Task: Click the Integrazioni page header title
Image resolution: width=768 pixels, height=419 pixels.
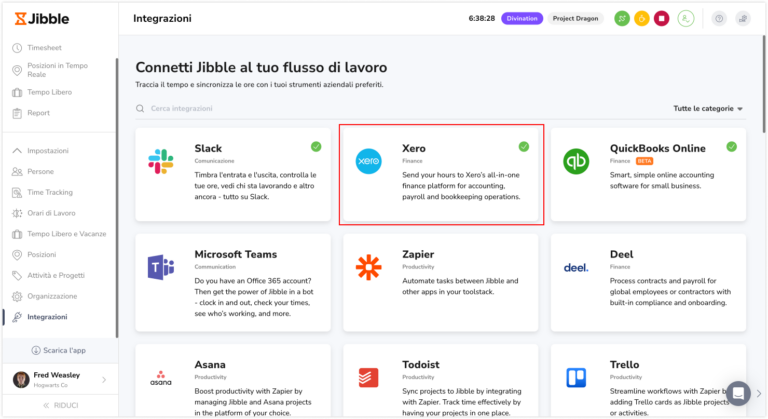Action: point(162,19)
